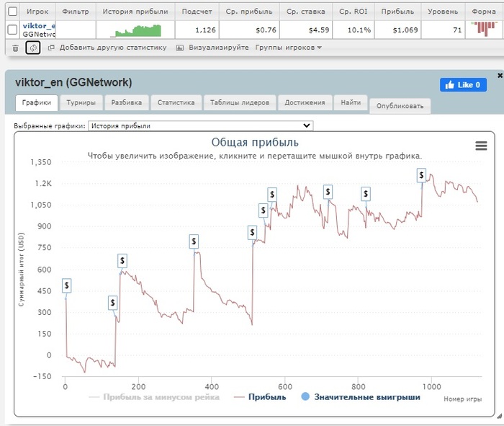Close the viktor_en panel with X
This screenshot has height=426, width=504.
tap(500, 75)
